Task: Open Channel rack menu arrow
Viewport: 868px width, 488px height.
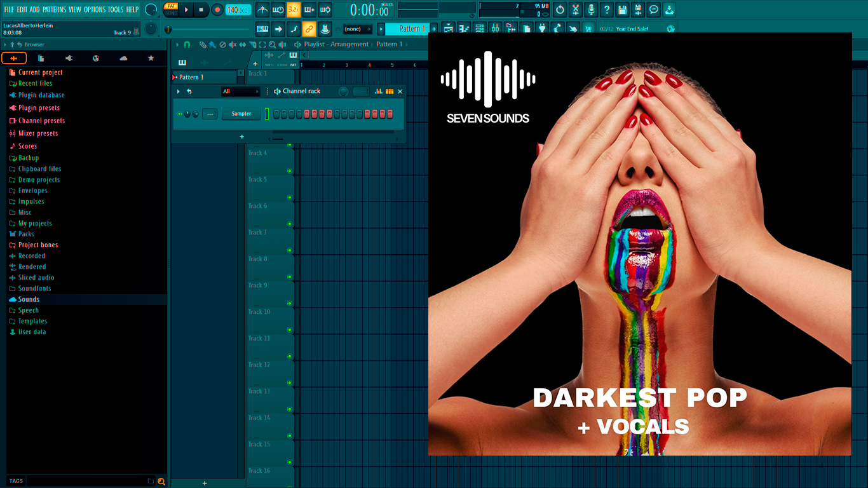Action: [179, 91]
